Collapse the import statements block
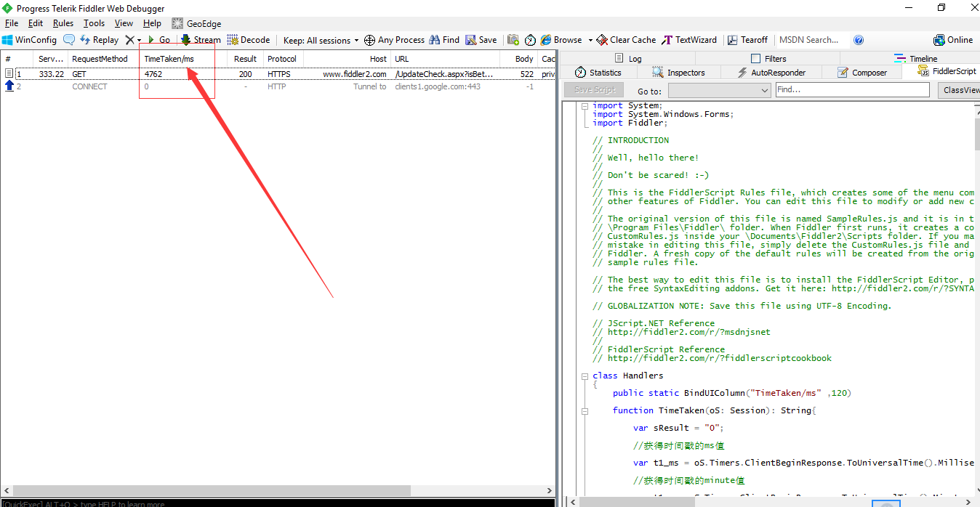This screenshot has width=980, height=507. coord(585,106)
